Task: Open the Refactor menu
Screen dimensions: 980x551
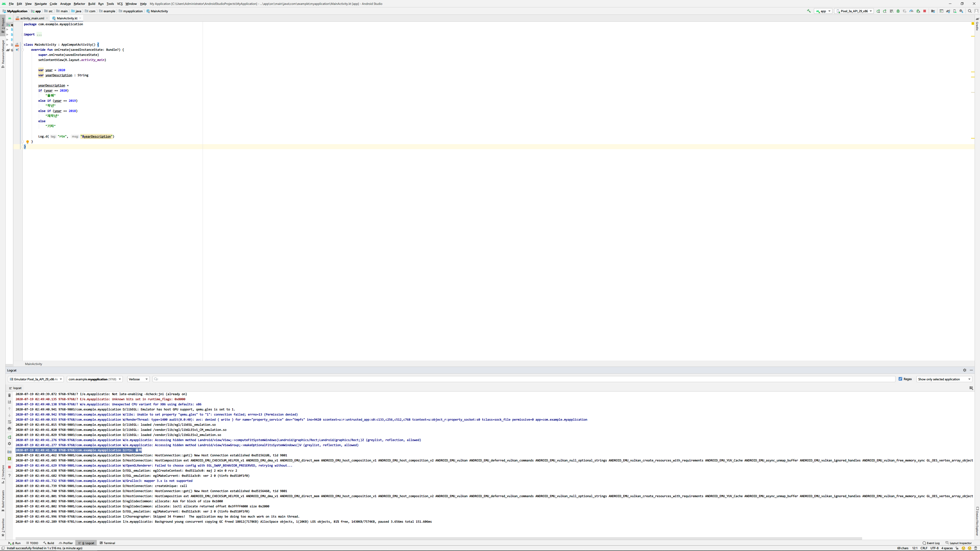Action: coord(79,4)
